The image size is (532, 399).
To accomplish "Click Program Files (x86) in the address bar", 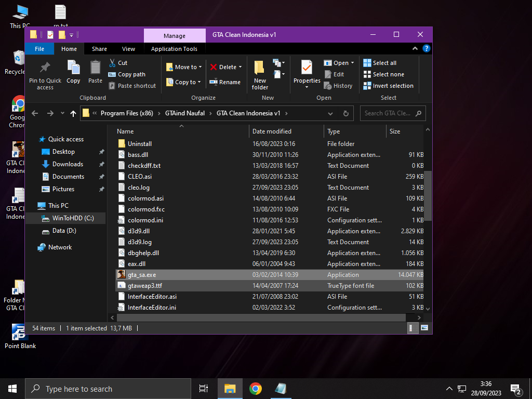I will [x=127, y=113].
